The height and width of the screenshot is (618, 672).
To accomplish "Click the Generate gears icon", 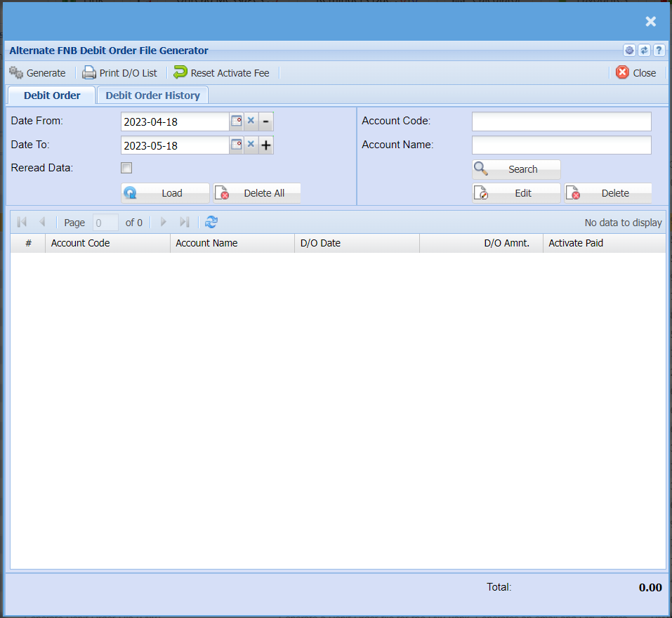I will (16, 73).
